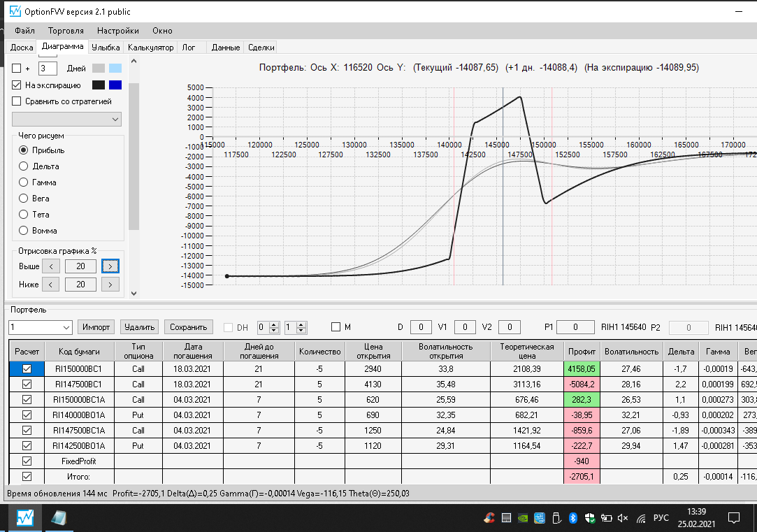This screenshot has height=532, width=757.
Task: Click the Выше percent field showing 20
Action: 80,266
